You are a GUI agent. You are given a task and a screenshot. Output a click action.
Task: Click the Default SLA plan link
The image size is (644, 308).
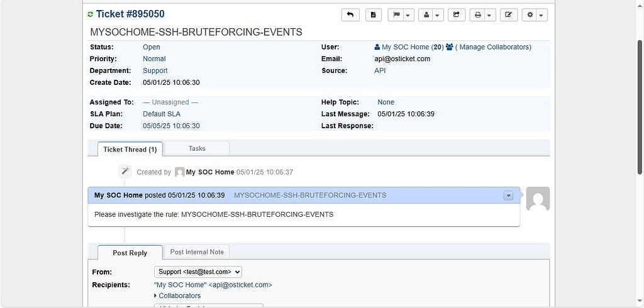162,114
